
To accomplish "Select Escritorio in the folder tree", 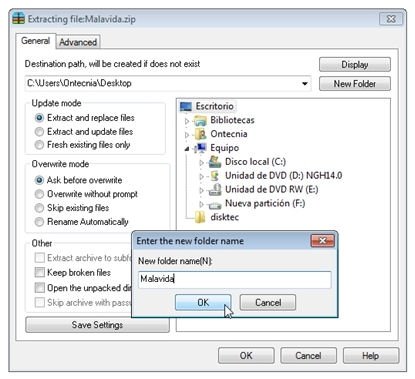I will pyautogui.click(x=215, y=107).
